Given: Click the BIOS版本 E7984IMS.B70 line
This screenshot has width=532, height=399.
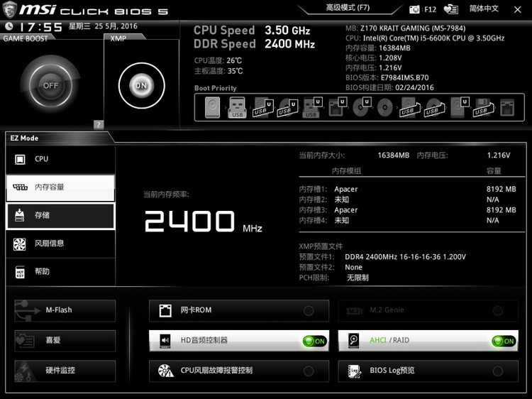Looking at the screenshot, I should [x=387, y=78].
